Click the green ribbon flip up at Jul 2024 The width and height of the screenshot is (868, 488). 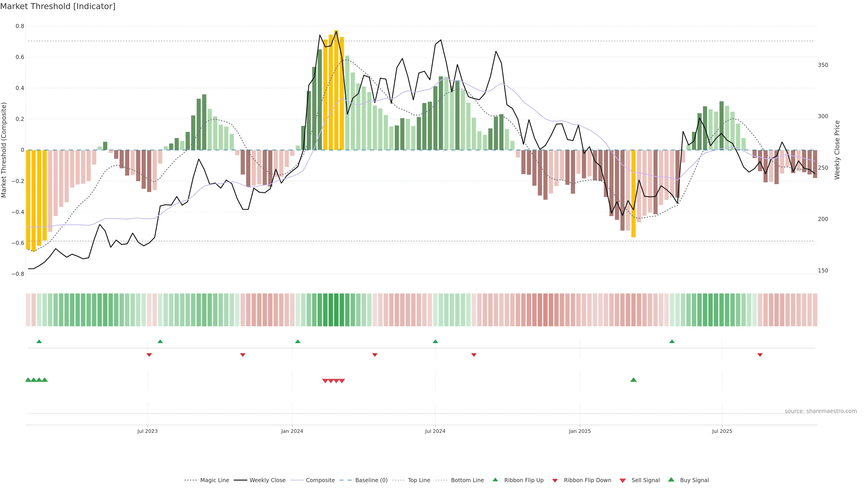click(x=435, y=342)
